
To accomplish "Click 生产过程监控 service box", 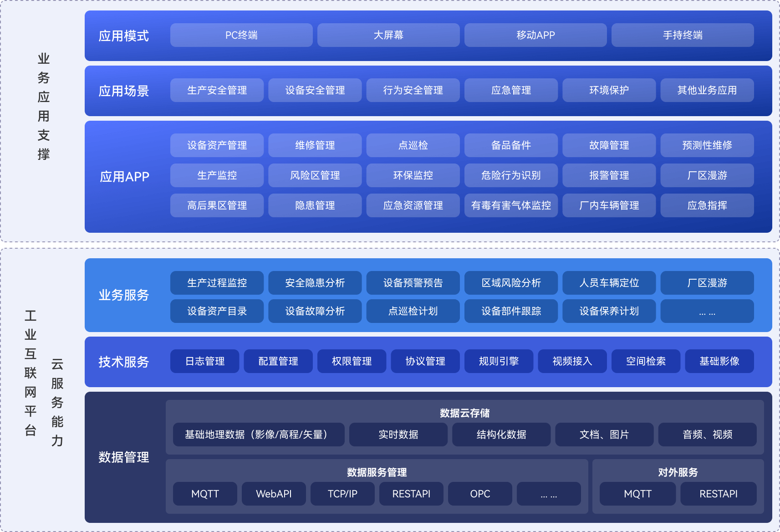I will (217, 283).
